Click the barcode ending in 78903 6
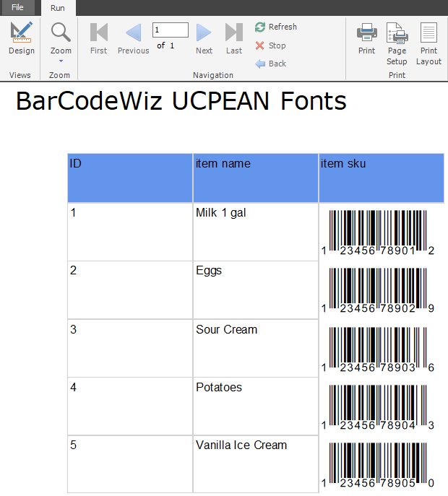The image size is (448, 496). pos(378,349)
